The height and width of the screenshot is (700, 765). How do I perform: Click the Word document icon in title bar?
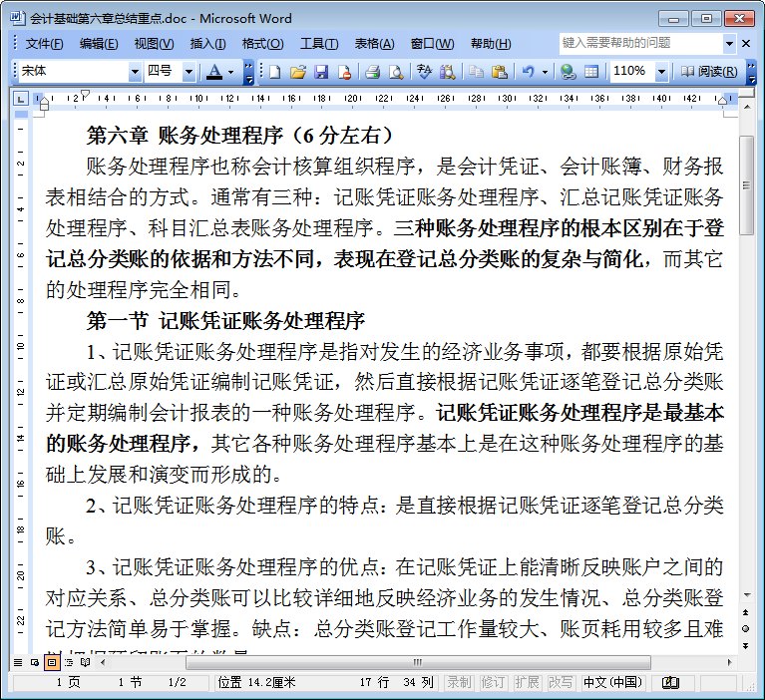tap(17, 18)
